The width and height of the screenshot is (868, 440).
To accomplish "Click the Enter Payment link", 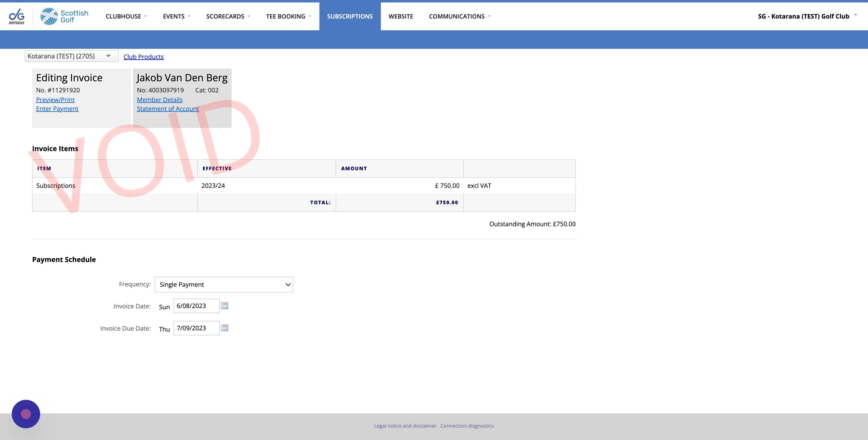I will point(57,108).
